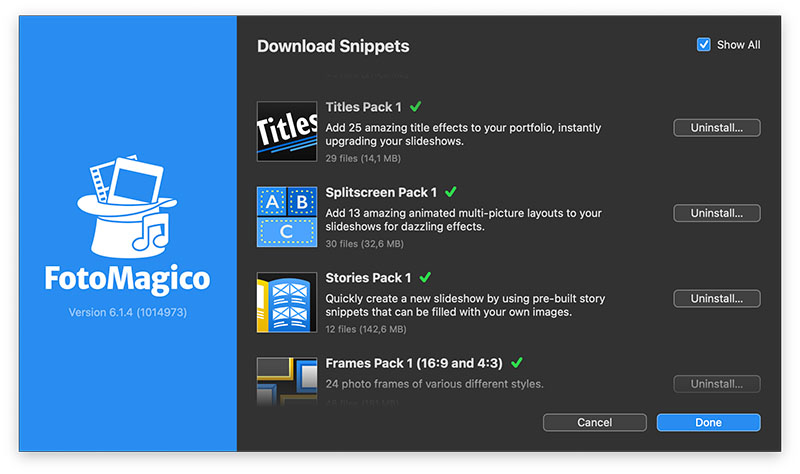The image size is (800, 474).
Task: Click the "Stories Pack 1" heading
Action: pos(368,278)
